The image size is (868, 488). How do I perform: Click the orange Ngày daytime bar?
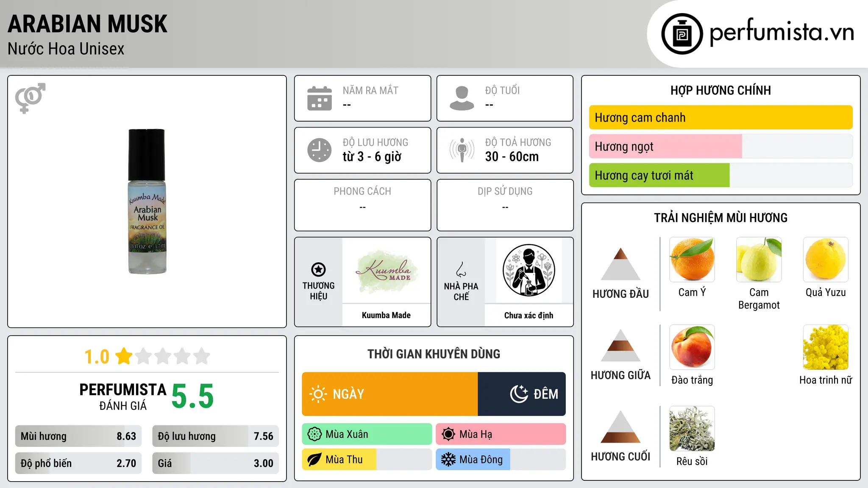pos(390,394)
